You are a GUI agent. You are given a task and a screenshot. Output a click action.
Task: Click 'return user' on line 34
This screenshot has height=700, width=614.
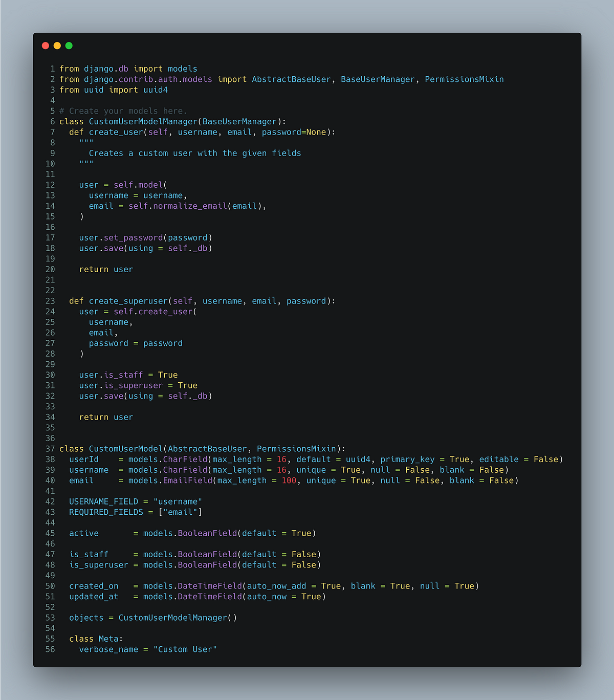[106, 418]
